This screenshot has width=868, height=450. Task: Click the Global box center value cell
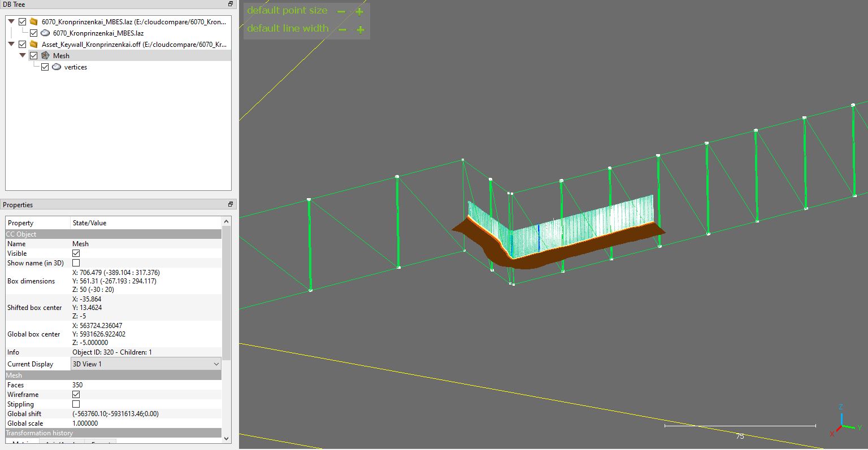coord(146,334)
